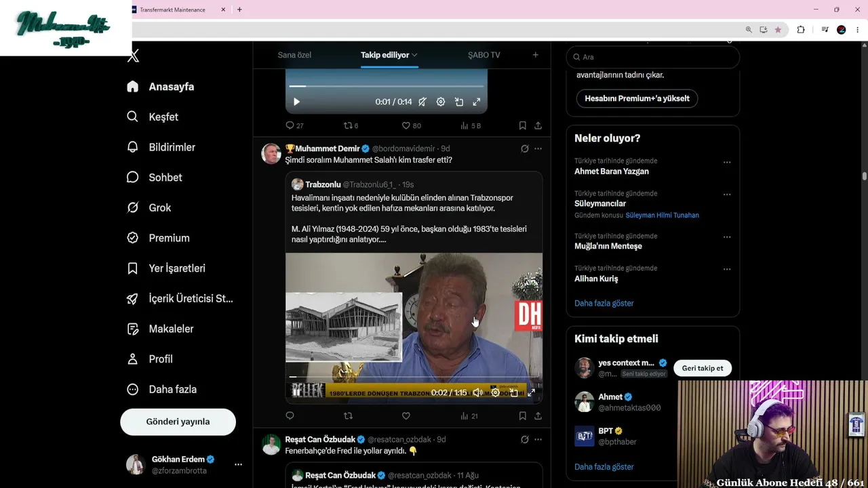Switch to the Sana özel tab
This screenshot has width=868, height=488.
coord(294,55)
